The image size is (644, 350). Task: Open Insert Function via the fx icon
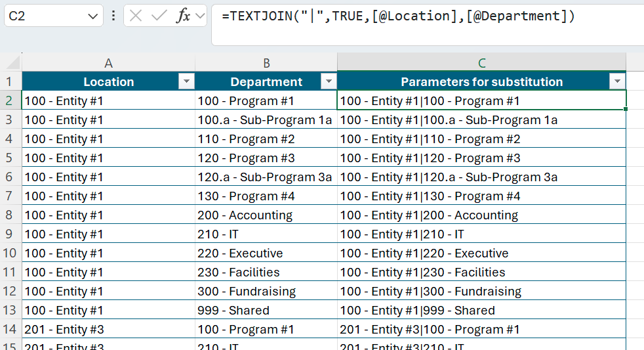coord(183,16)
